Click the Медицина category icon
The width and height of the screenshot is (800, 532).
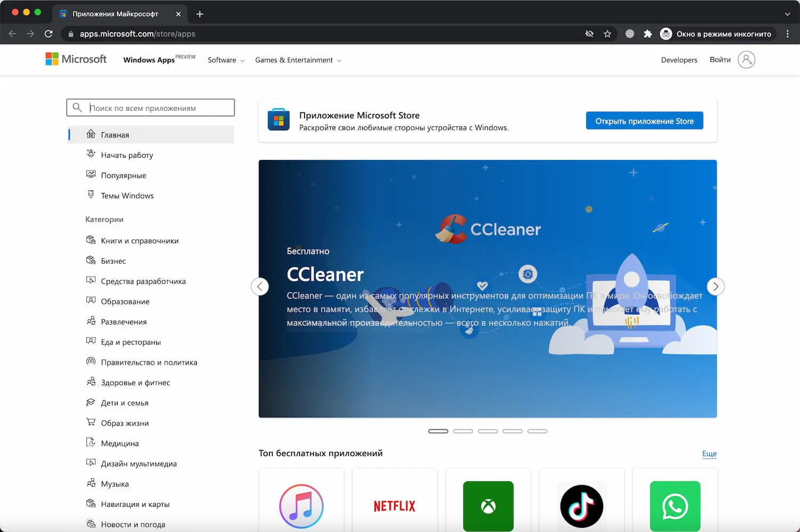tap(91, 443)
